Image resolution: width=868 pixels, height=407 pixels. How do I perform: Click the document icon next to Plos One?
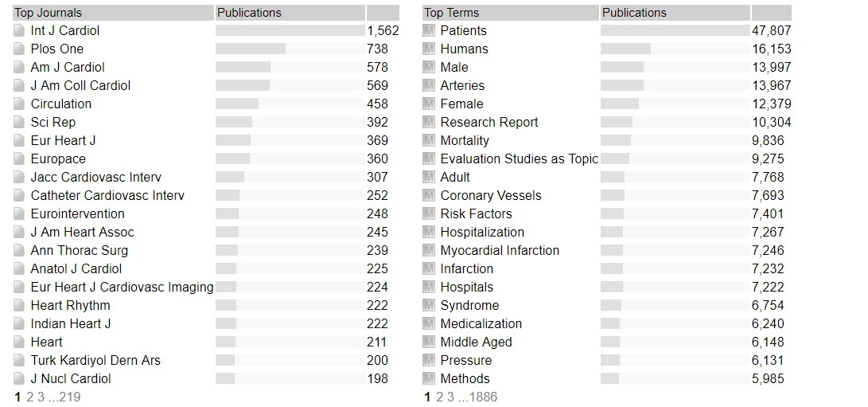20,49
